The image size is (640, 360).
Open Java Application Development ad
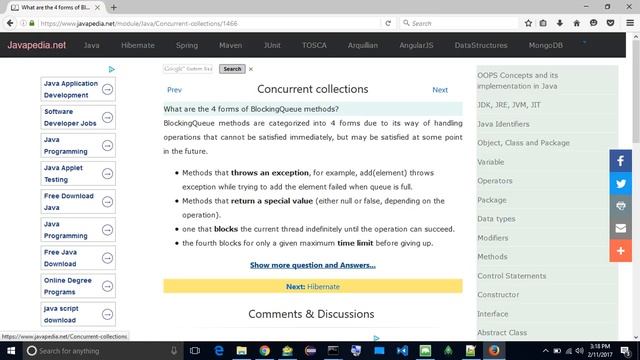pos(78,89)
